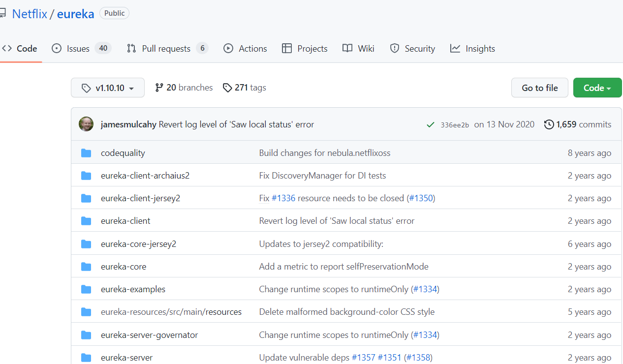623x364 pixels.
Task: Click 'Build changes for nebula.netflixoss' commit message
Action: 325,153
